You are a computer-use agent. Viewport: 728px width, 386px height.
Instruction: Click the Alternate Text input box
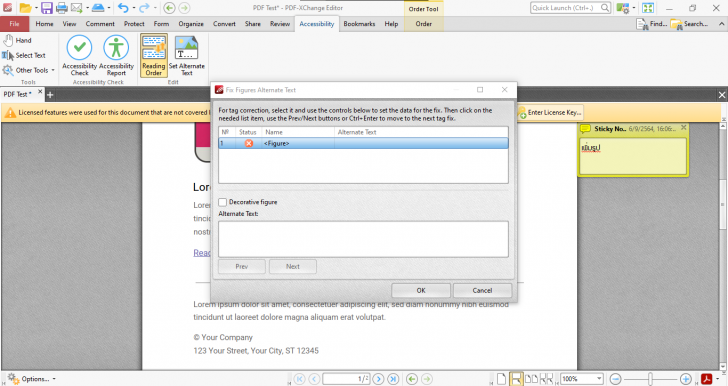point(363,239)
